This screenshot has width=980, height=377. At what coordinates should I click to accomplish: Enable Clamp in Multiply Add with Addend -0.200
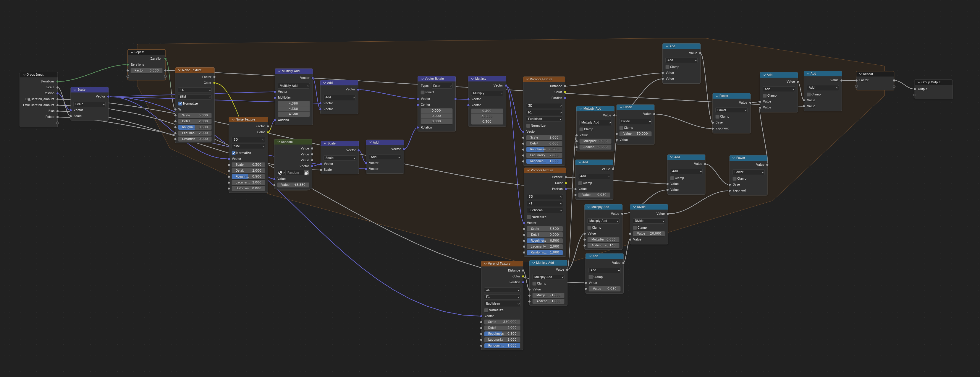(581, 129)
